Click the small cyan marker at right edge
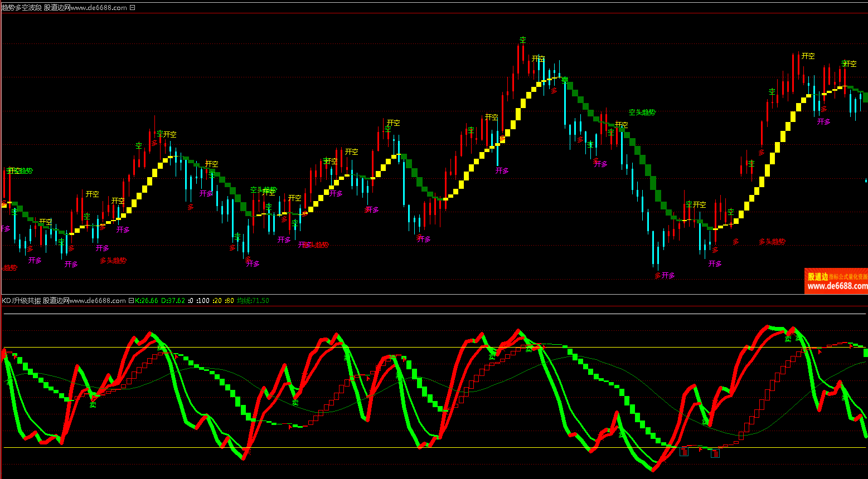Image resolution: width=868 pixels, height=479 pixels. pyautogui.click(x=865, y=180)
